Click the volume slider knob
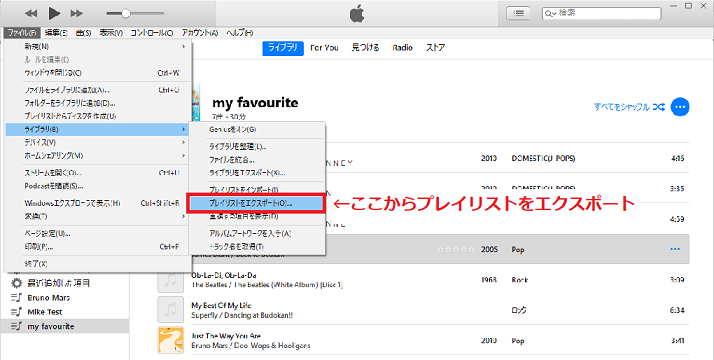Screen dimensions: 714x360 coord(126,13)
